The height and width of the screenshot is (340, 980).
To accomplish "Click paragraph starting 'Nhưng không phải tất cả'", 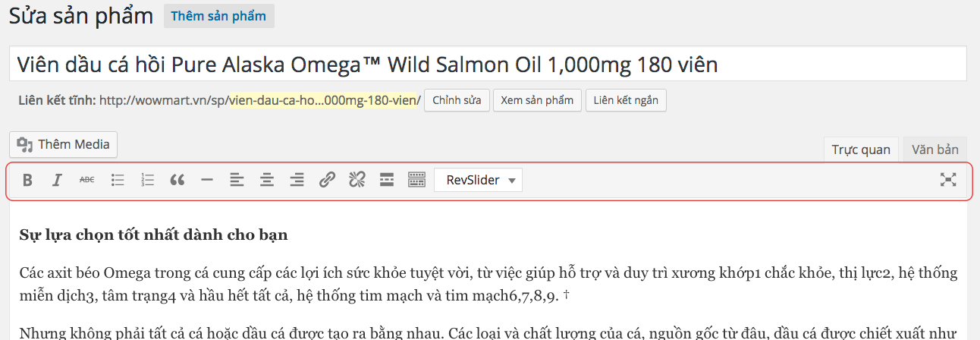I will click(x=488, y=332).
